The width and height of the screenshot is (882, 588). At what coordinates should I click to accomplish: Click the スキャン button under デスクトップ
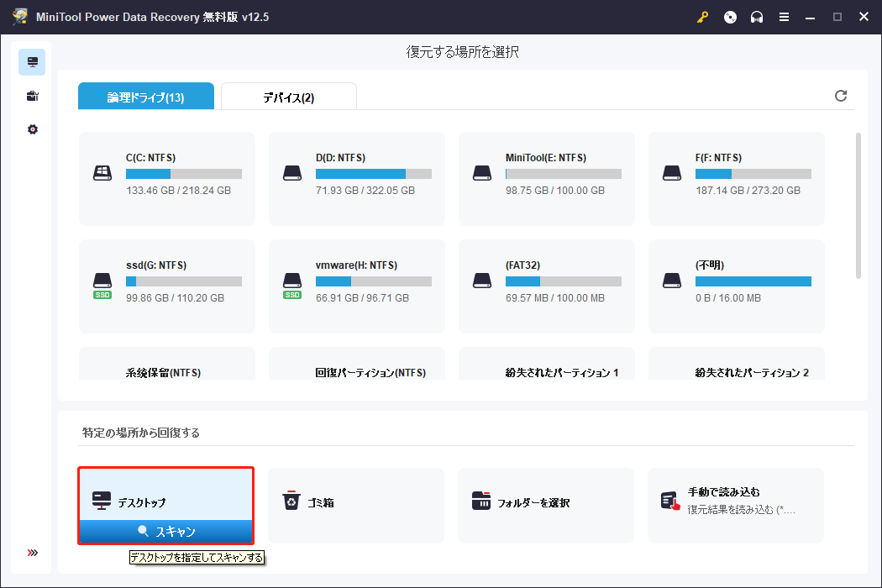(166, 531)
